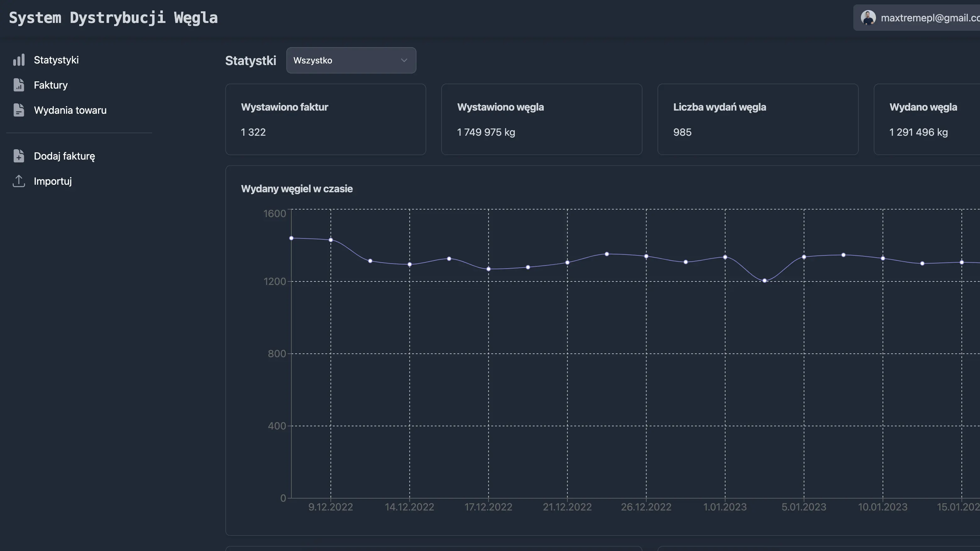This screenshot has height=551, width=980.
Task: Click the chevron arrow in Wszystko dropdown
Action: point(404,60)
